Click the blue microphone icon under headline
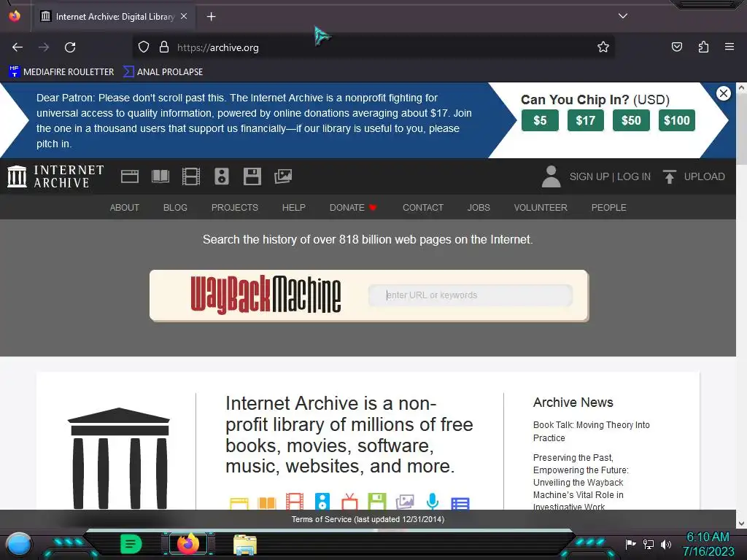 (x=432, y=502)
